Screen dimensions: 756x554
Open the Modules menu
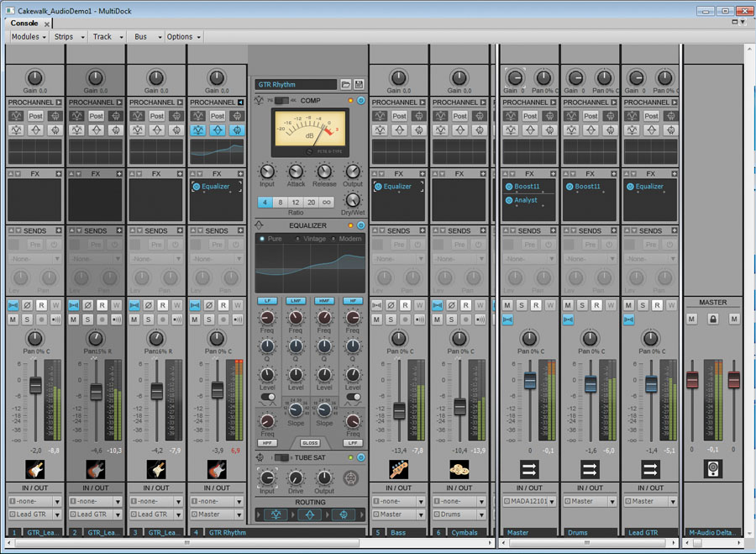[x=29, y=37]
